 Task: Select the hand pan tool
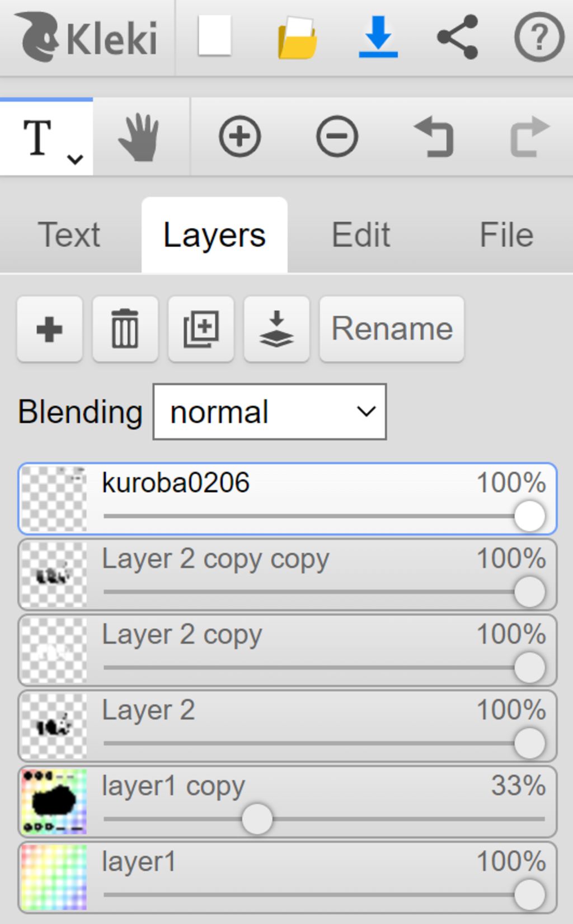coord(139,137)
